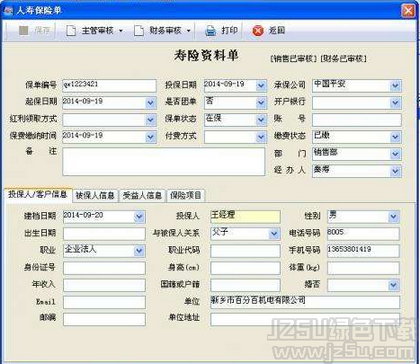Click the 国籍或户籍 input field
The image size is (420, 364).
tap(245, 285)
